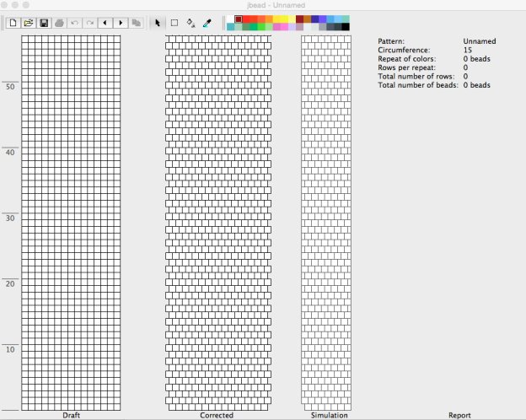Click row number 40 on ruler
The width and height of the screenshot is (526, 420).
(x=10, y=153)
